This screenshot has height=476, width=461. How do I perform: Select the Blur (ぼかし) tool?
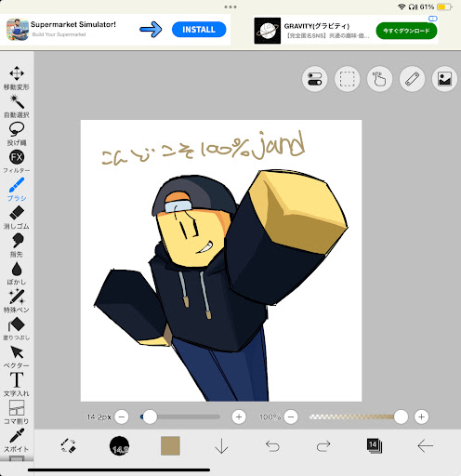[x=17, y=273]
